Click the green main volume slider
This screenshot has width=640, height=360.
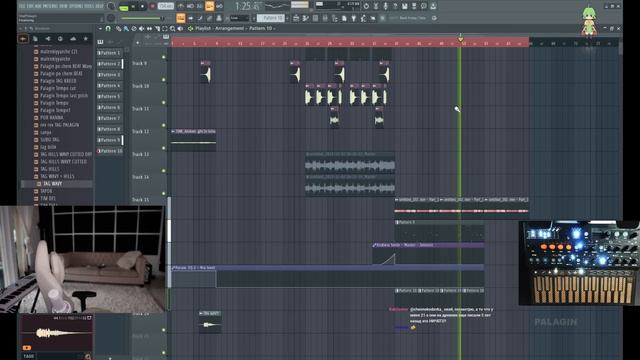click(x=141, y=18)
